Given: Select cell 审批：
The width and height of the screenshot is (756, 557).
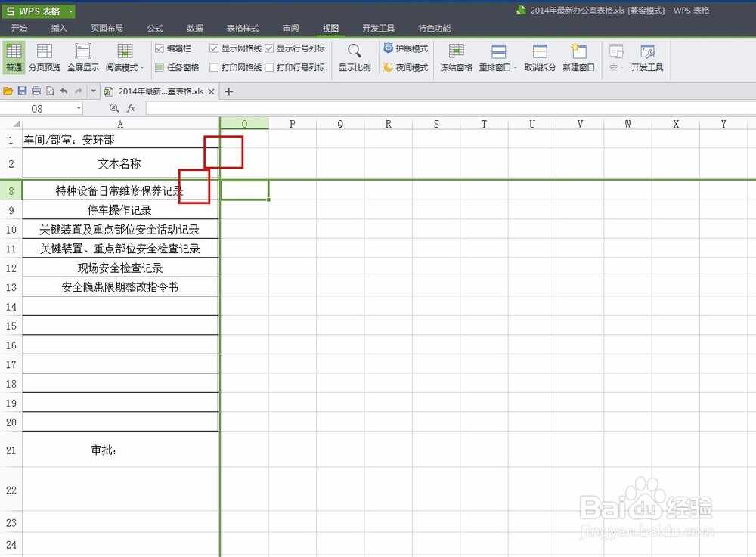Looking at the screenshot, I should (120, 450).
